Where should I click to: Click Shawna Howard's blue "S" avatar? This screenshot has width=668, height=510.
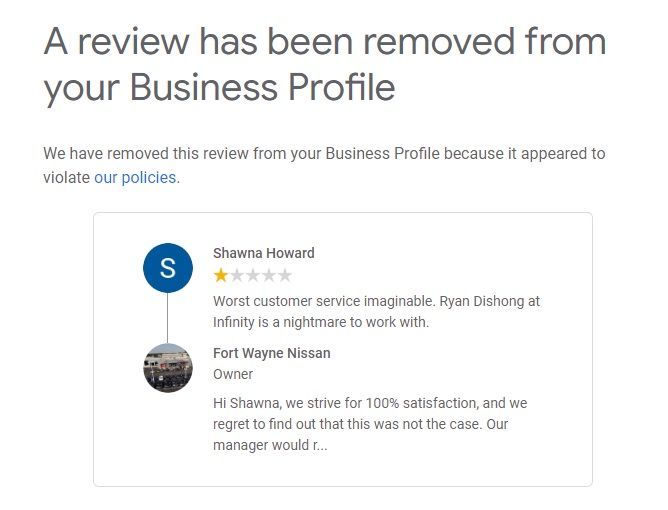(167, 267)
